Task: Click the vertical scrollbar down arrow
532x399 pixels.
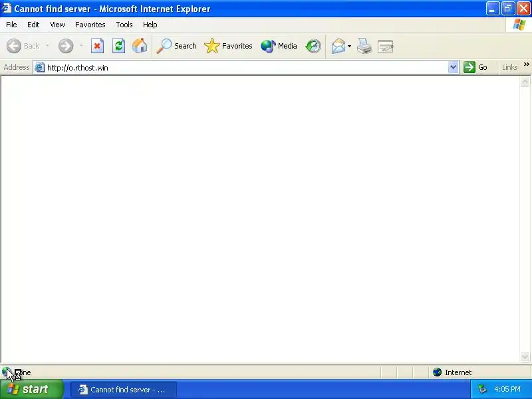Action: 525,356
